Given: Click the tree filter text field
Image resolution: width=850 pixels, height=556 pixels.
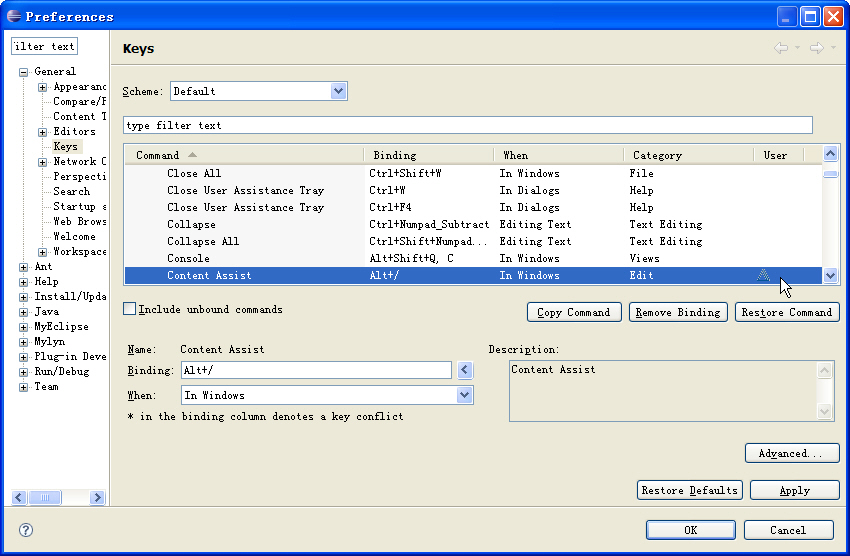Looking at the screenshot, I should (44, 47).
